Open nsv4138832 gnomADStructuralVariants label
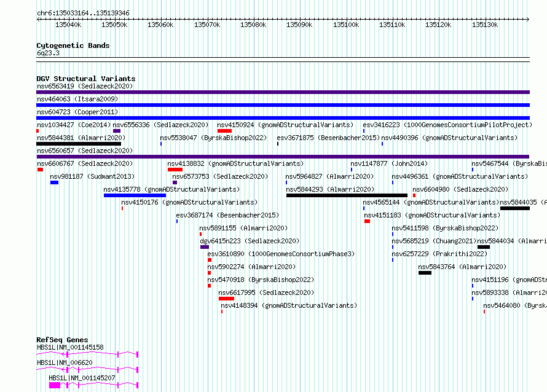Image resolution: width=547 pixels, height=392 pixels. (x=235, y=163)
